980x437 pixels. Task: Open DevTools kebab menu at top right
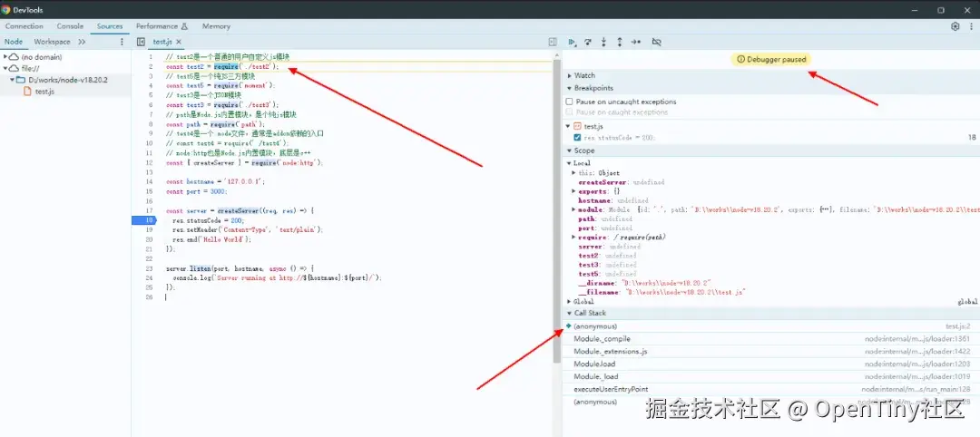pyautogui.click(x=972, y=26)
